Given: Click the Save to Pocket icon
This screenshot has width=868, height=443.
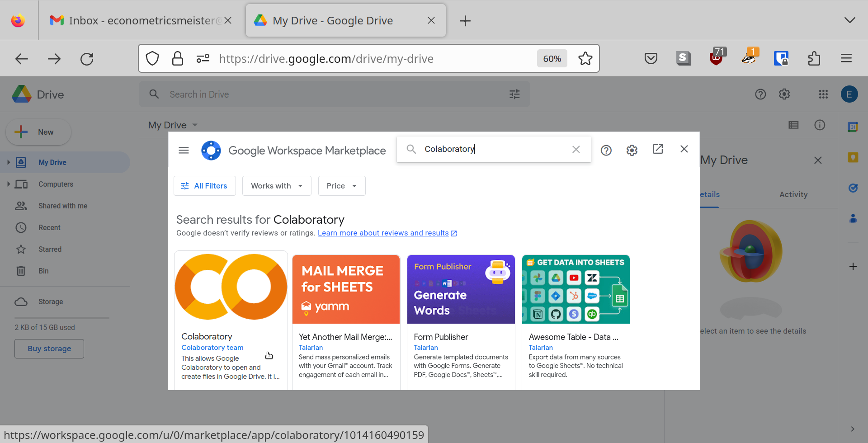Looking at the screenshot, I should [651, 58].
